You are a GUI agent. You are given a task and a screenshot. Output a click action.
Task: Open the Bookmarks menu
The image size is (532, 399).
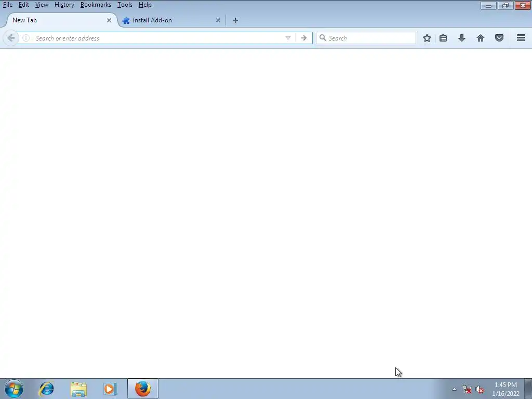pyautogui.click(x=96, y=5)
